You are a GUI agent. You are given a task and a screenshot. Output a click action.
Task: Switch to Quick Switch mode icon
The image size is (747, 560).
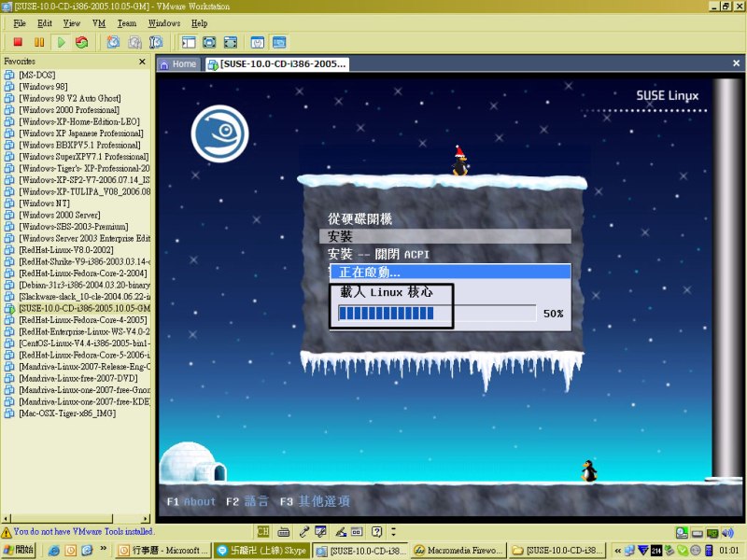(x=209, y=42)
